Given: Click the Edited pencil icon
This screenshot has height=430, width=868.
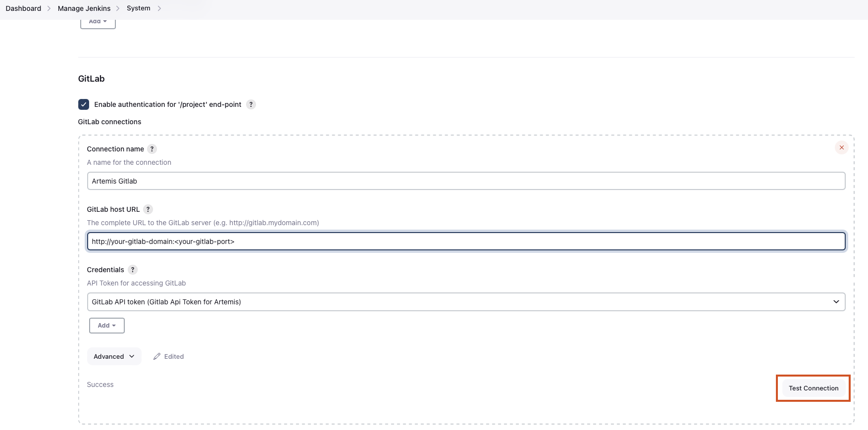Looking at the screenshot, I should [157, 356].
